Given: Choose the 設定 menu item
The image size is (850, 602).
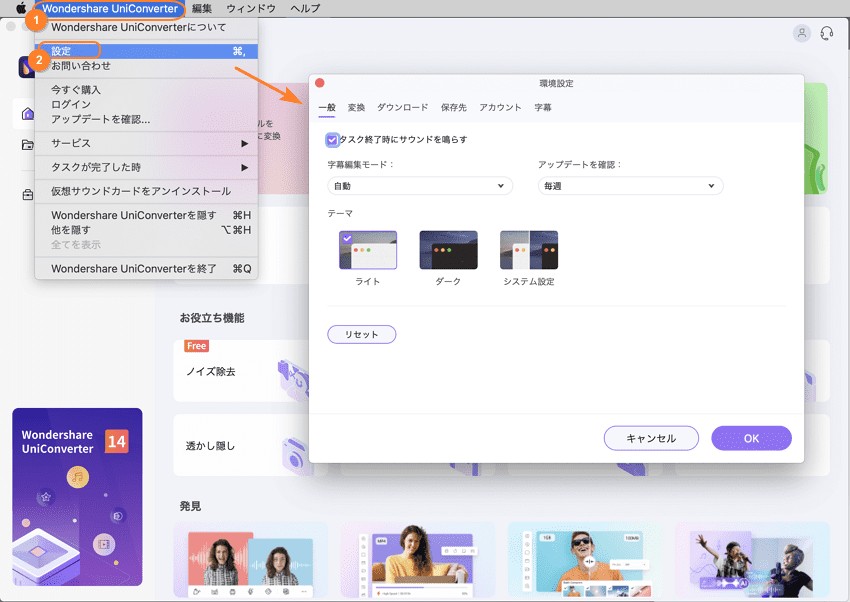Looking at the screenshot, I should coord(146,51).
